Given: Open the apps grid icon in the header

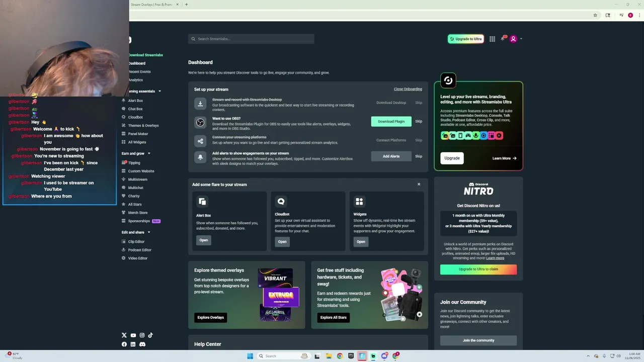Looking at the screenshot, I should pos(492,39).
